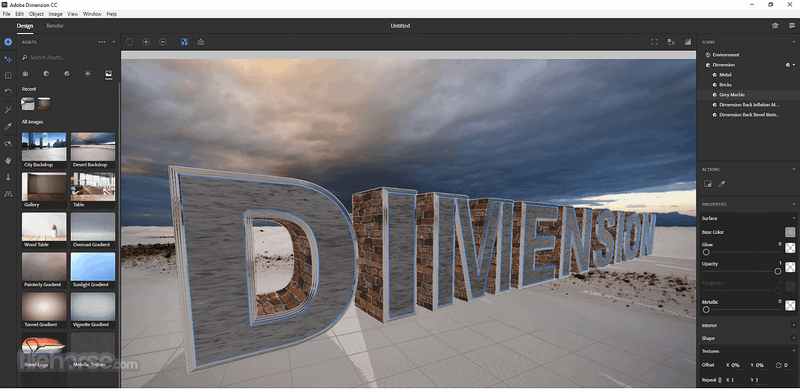Collapse the Scene panel arrow
This screenshot has height=389, width=800.
[x=793, y=42]
